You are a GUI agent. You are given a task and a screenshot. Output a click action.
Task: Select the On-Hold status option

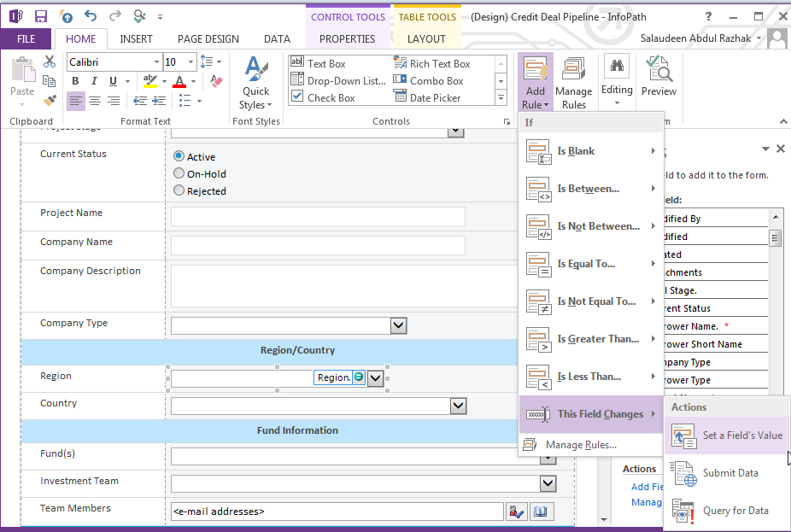coord(179,172)
